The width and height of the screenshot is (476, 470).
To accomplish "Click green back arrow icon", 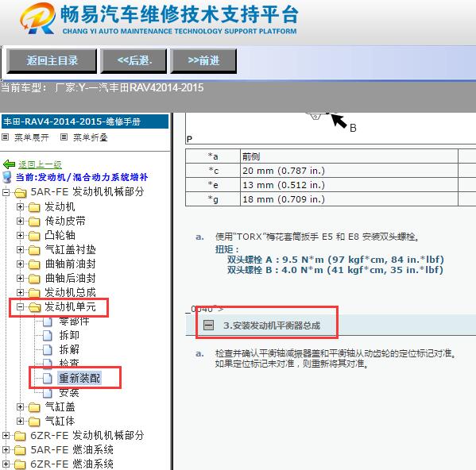I will pyautogui.click(x=9, y=164).
